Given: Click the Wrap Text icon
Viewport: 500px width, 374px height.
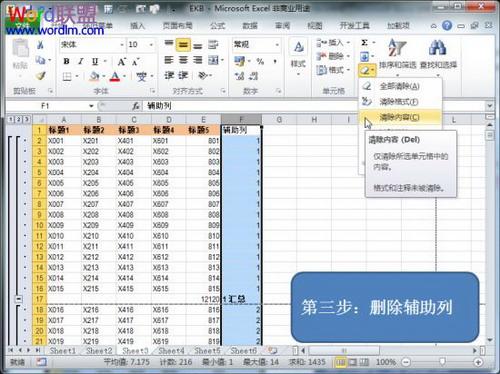Looking at the screenshot, I should (213, 45).
